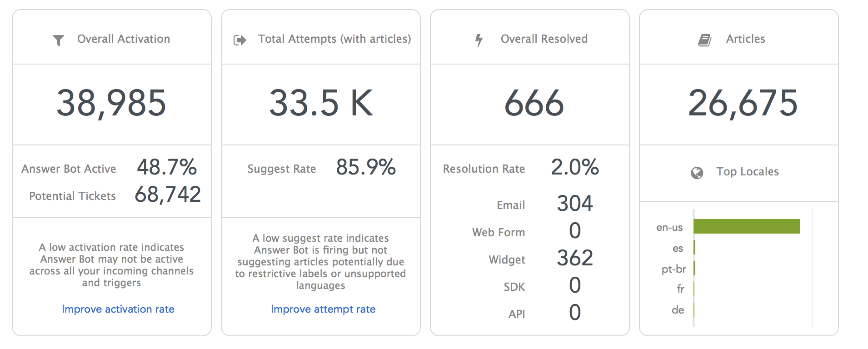This screenshot has height=349, width=868.
Task: Click the funnel icon beside Overall Activation
Action: click(58, 40)
